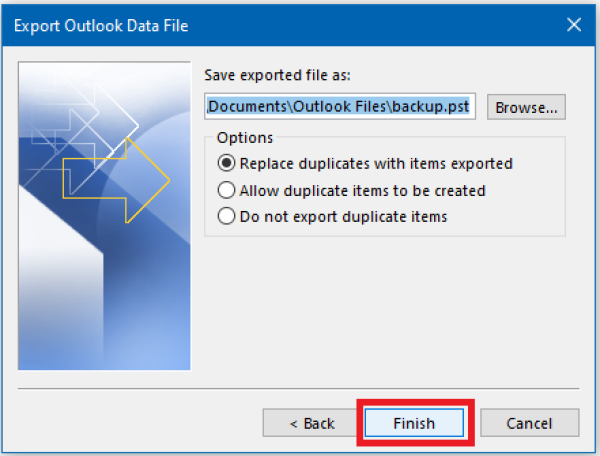Select the "Do not export duplicate items" radio circle
600x456 pixels.
click(x=227, y=216)
